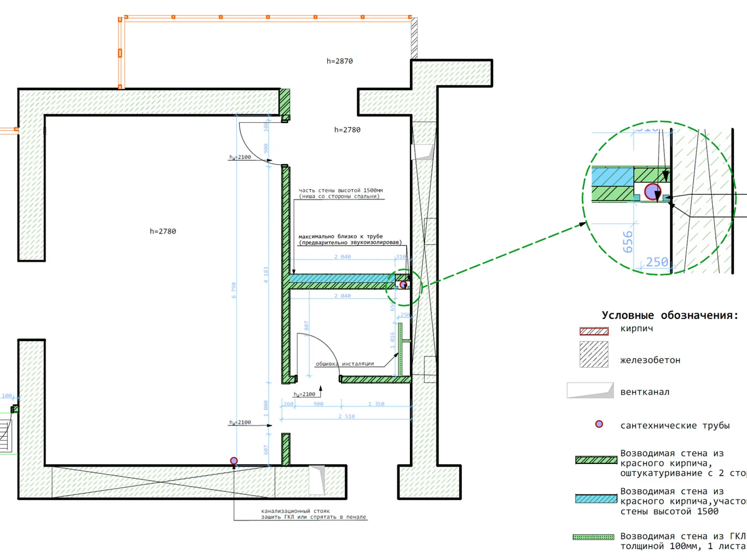Click the обшивка инсталяции annotation text
The width and height of the screenshot is (747, 560).
345,364
